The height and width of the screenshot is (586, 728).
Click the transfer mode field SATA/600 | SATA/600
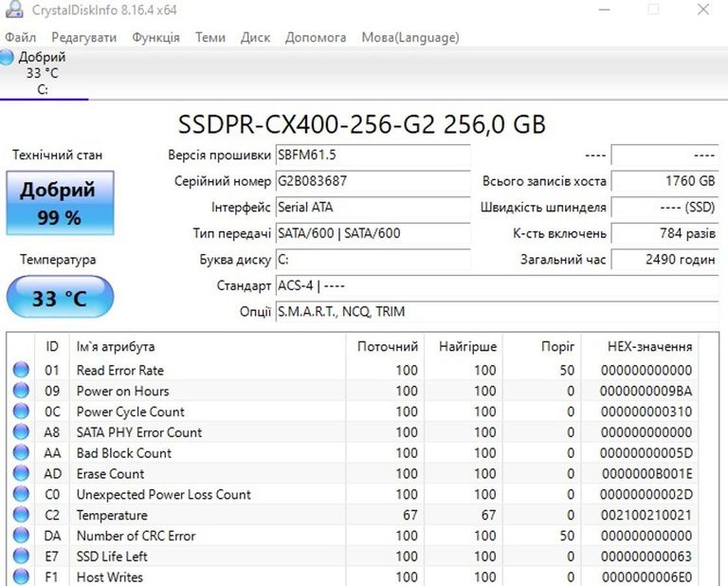(373, 233)
